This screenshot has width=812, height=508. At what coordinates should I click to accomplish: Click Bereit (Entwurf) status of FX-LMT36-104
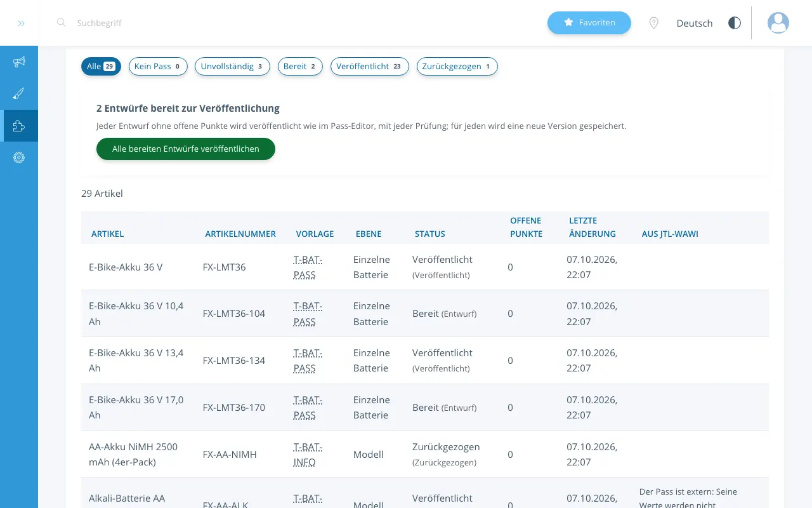[x=445, y=314]
